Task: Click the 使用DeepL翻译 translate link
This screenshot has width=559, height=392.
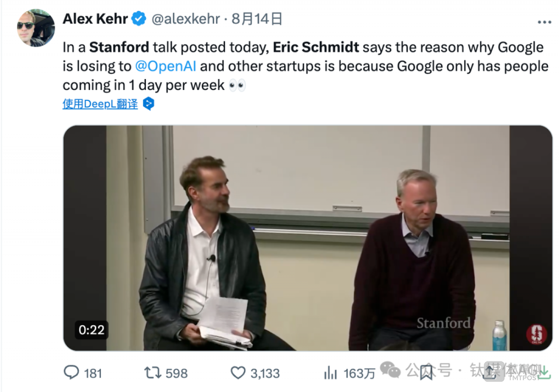Action: pos(100,104)
